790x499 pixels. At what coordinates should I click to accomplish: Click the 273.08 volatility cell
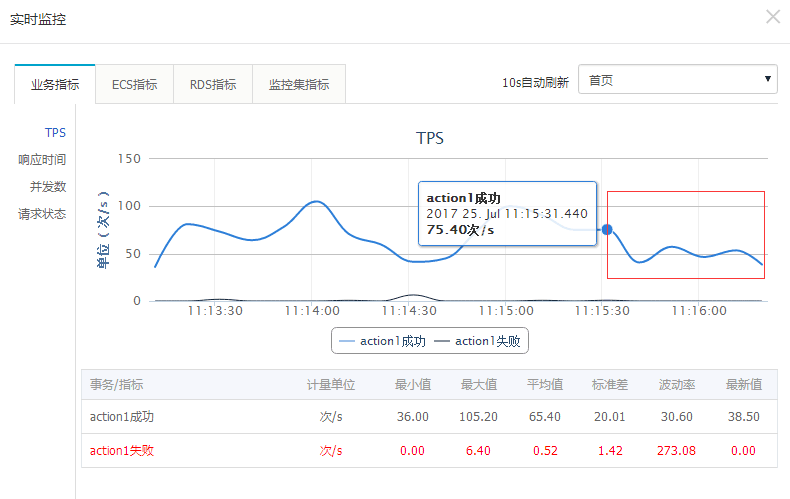tap(676, 451)
